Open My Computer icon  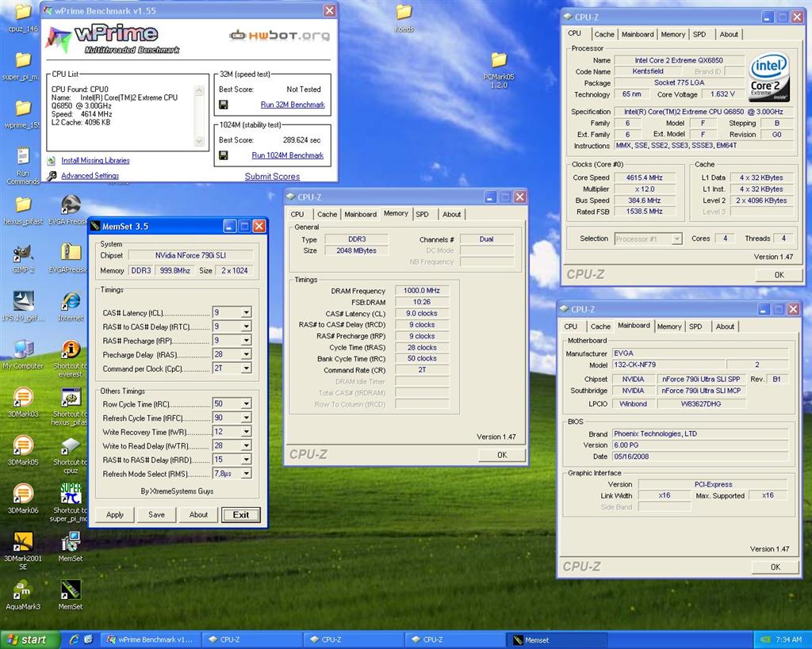coord(23,349)
